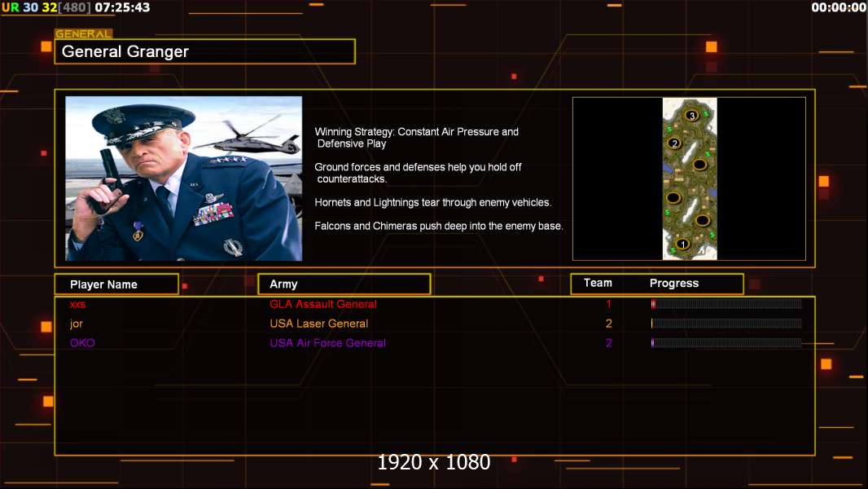Click player name OKO
Image resolution: width=868 pixels, height=489 pixels.
[82, 343]
